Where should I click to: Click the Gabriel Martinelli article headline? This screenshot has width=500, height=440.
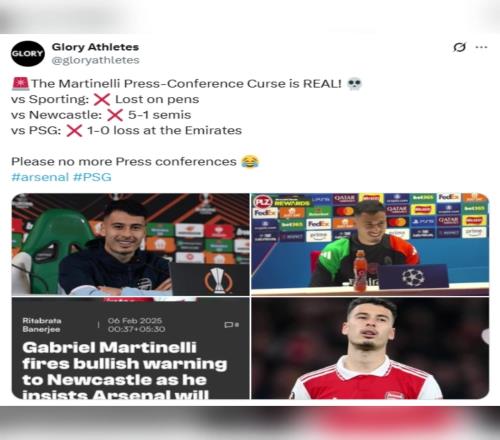pyautogui.click(x=125, y=372)
